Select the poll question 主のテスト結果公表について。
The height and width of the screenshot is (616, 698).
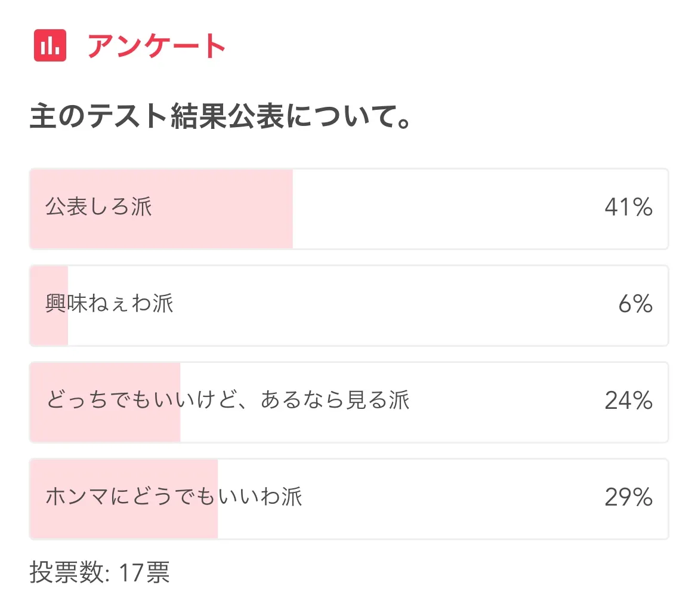[x=220, y=116]
